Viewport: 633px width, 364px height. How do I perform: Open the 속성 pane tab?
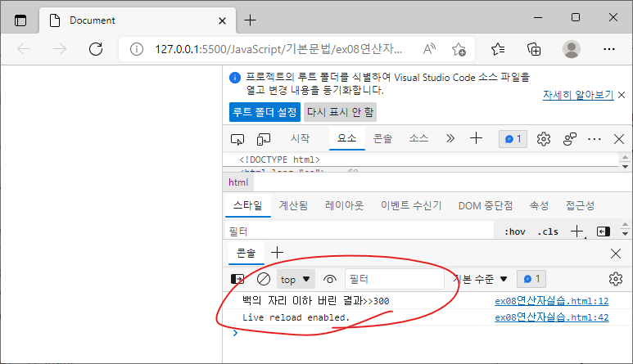click(539, 205)
